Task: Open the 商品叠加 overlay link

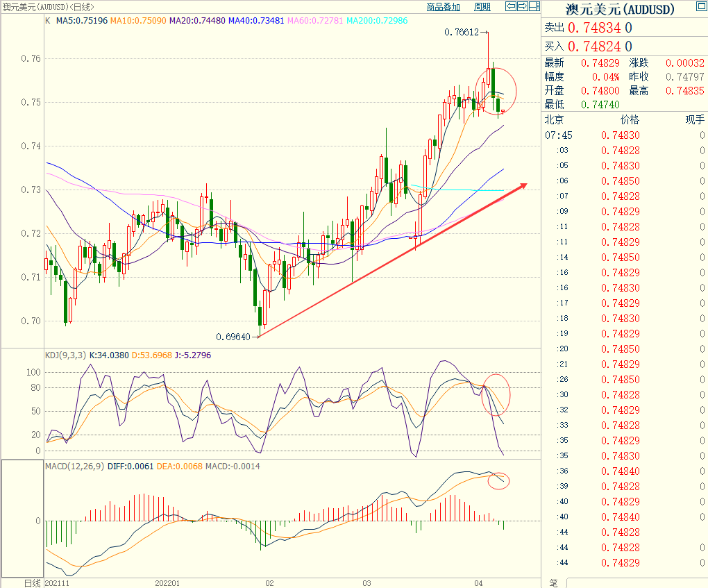Action: (x=443, y=7)
